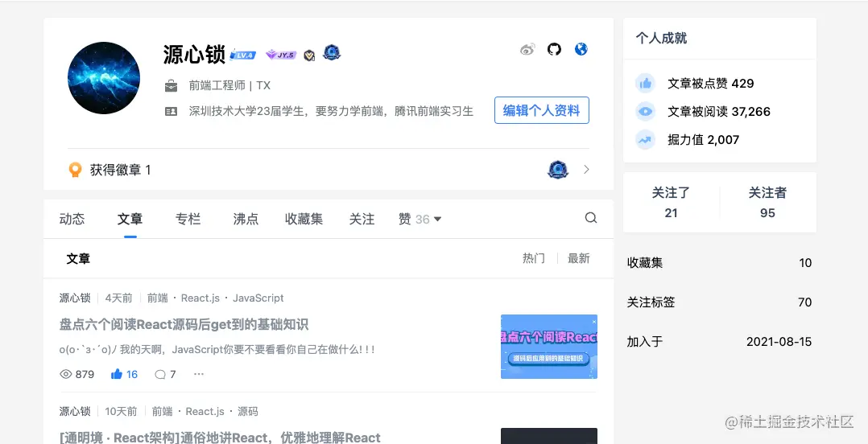The height and width of the screenshot is (444, 868).
Task: Click the thumbs-up icon beside 文章被点赞 429
Action: pos(645,84)
